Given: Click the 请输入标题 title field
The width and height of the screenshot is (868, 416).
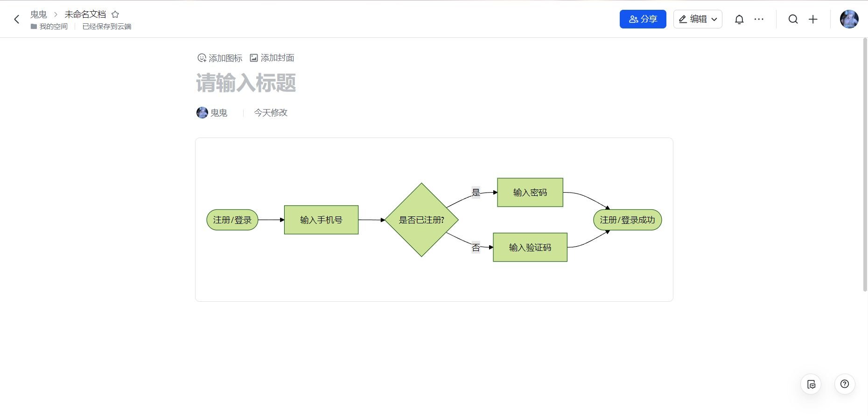Looking at the screenshot, I should pyautogui.click(x=246, y=83).
